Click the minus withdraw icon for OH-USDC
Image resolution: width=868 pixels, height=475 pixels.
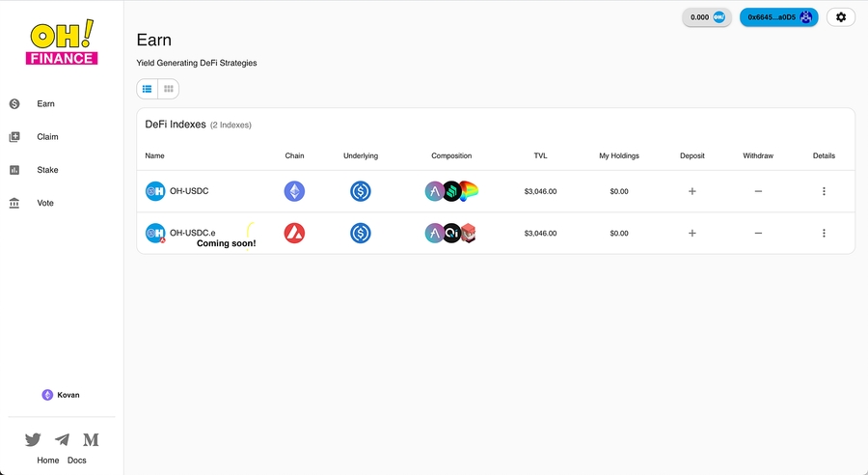(x=758, y=191)
